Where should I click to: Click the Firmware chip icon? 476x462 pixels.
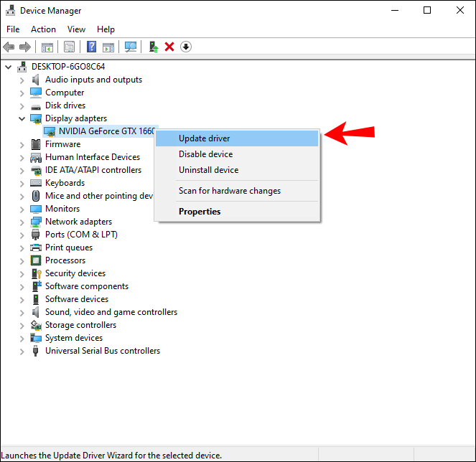(x=36, y=144)
